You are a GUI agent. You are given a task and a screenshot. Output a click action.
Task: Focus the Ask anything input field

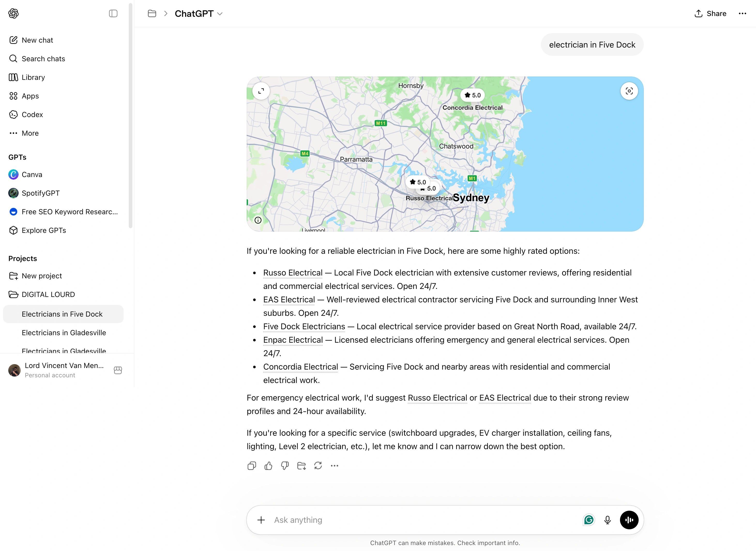[424, 520]
